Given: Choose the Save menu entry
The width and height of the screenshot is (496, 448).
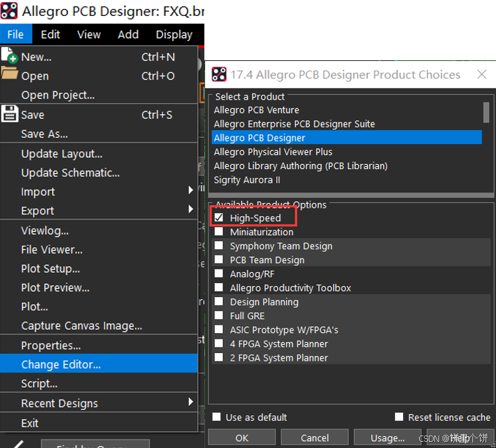Looking at the screenshot, I should [98, 115].
